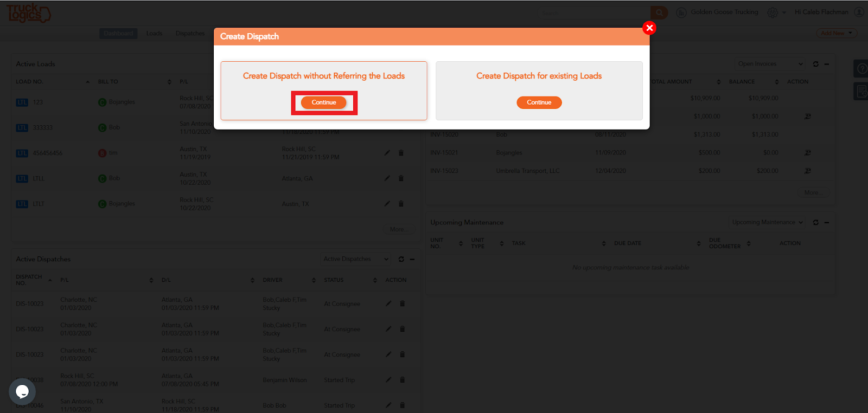The image size is (868, 413).
Task: Click the action icon for invoice INV-15023
Action: (x=807, y=171)
